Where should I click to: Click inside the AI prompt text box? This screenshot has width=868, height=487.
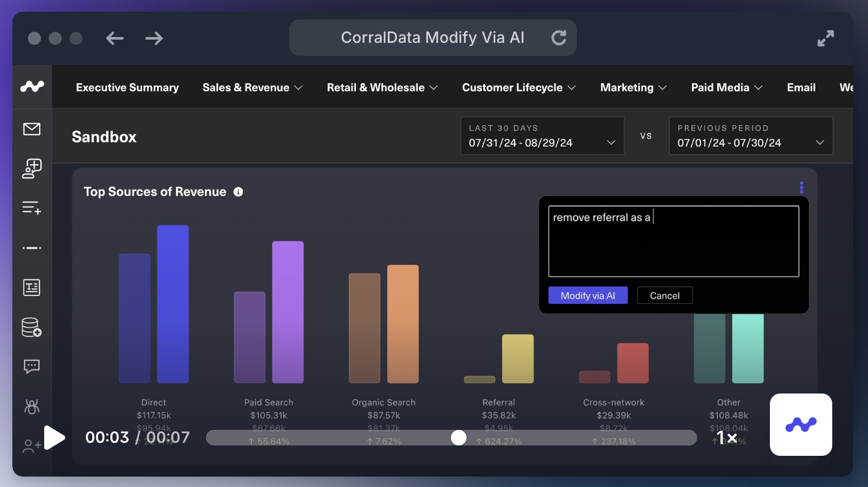pos(674,242)
